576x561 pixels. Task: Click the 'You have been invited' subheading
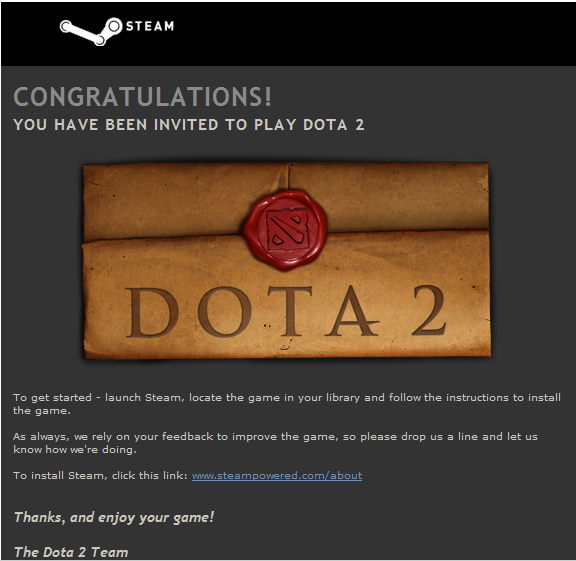(189, 125)
